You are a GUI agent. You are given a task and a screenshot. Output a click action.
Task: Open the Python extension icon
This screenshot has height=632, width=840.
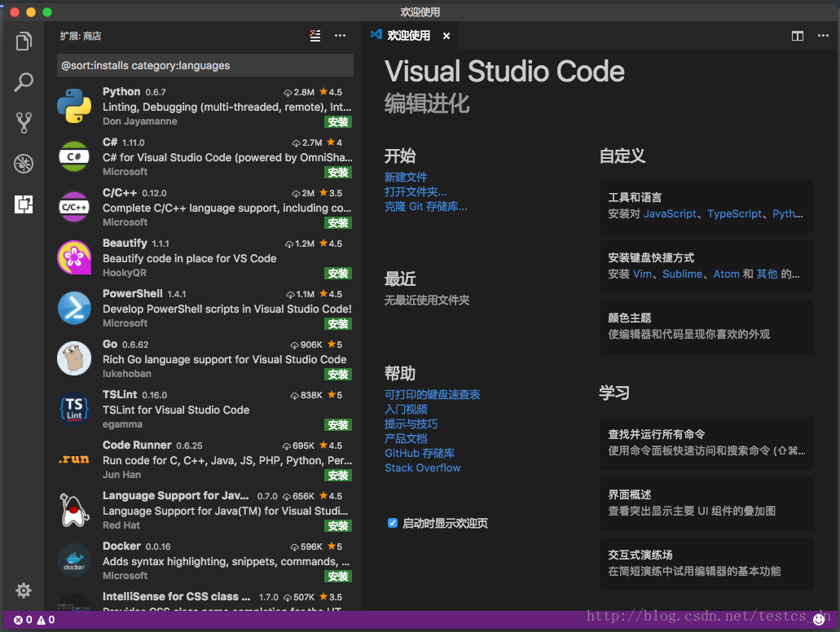pos(74,106)
